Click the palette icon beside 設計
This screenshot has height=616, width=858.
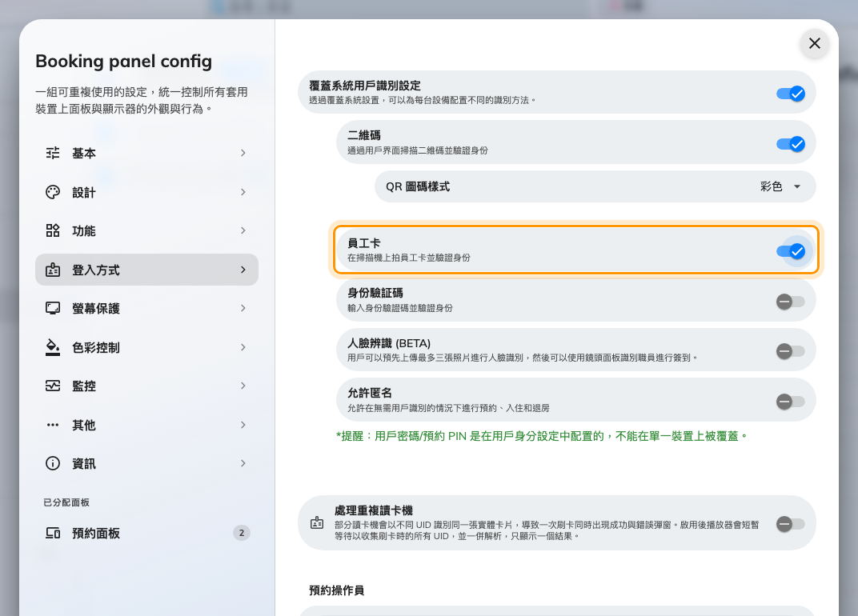(x=53, y=192)
